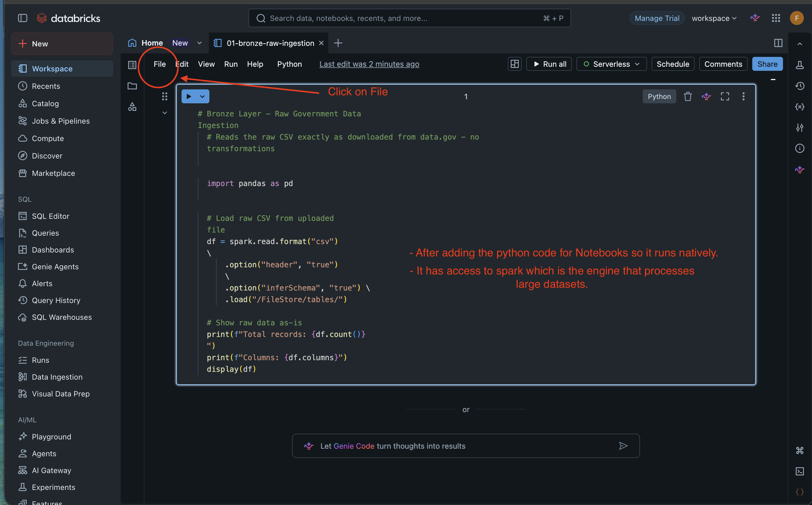
Task: Open the Genie assistant icon in right rail
Action: [800, 169]
